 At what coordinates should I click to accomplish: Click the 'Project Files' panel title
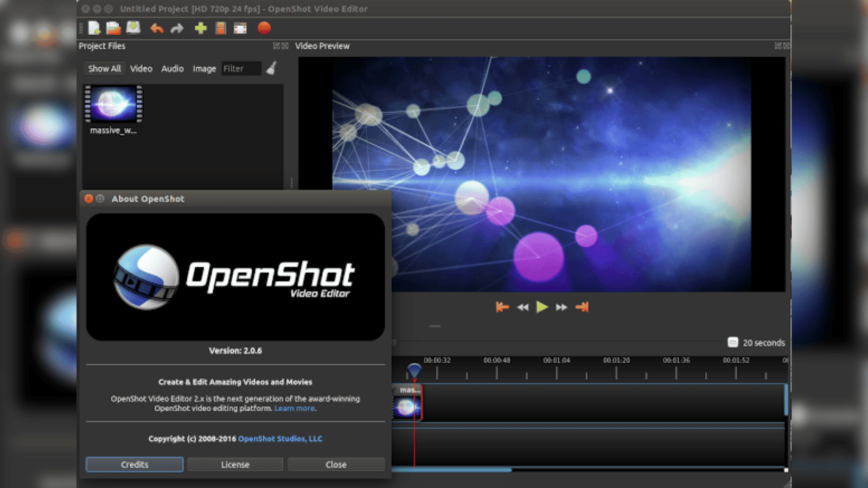click(102, 46)
